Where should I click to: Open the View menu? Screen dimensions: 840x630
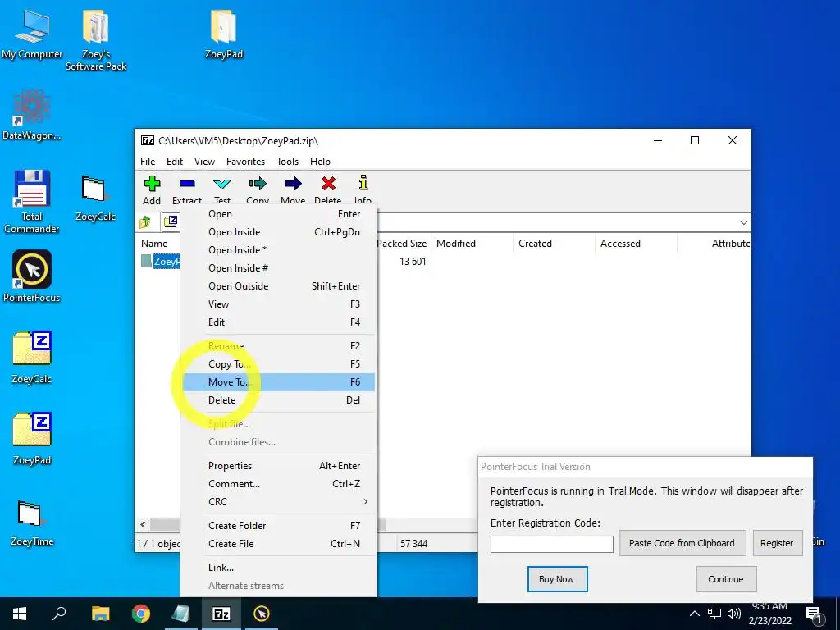(204, 162)
